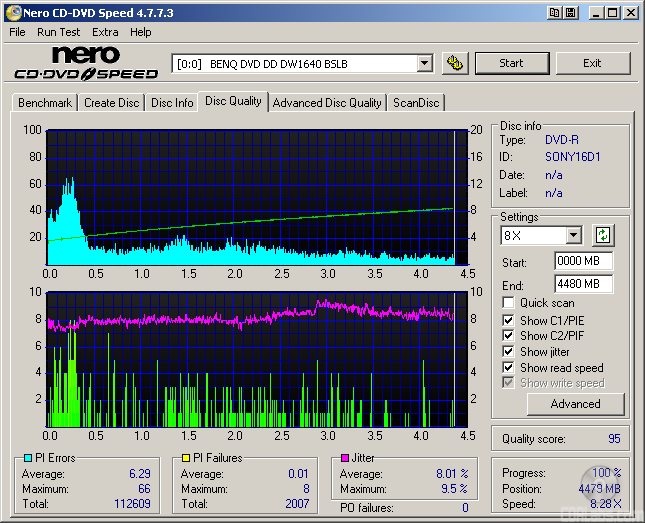Click the Nero disc icon in title bar
645x523 pixels.
tap(12, 12)
